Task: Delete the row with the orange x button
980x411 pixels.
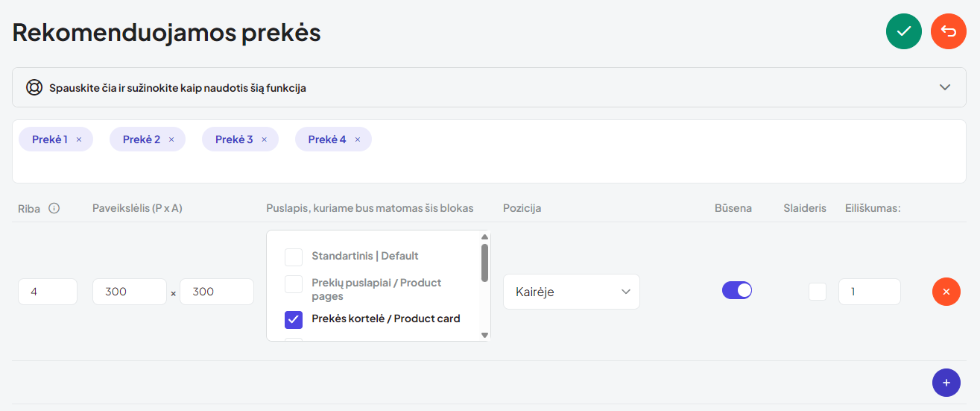Action: pos(946,292)
